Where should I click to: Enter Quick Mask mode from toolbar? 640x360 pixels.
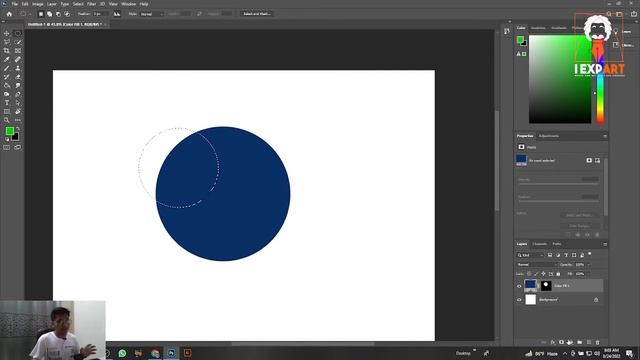point(7,147)
